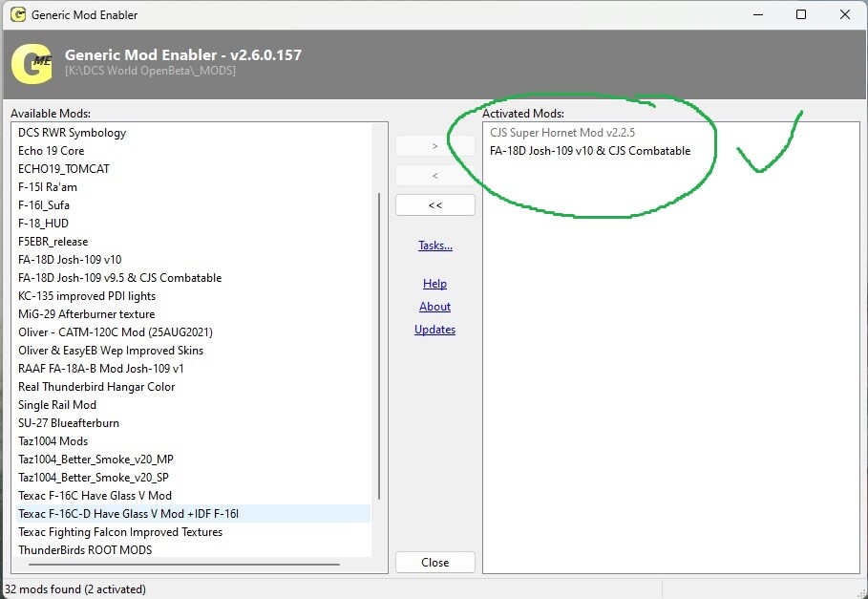Minimize the Generic Mod Enabler window
This screenshot has height=599, width=868.
[758, 14]
